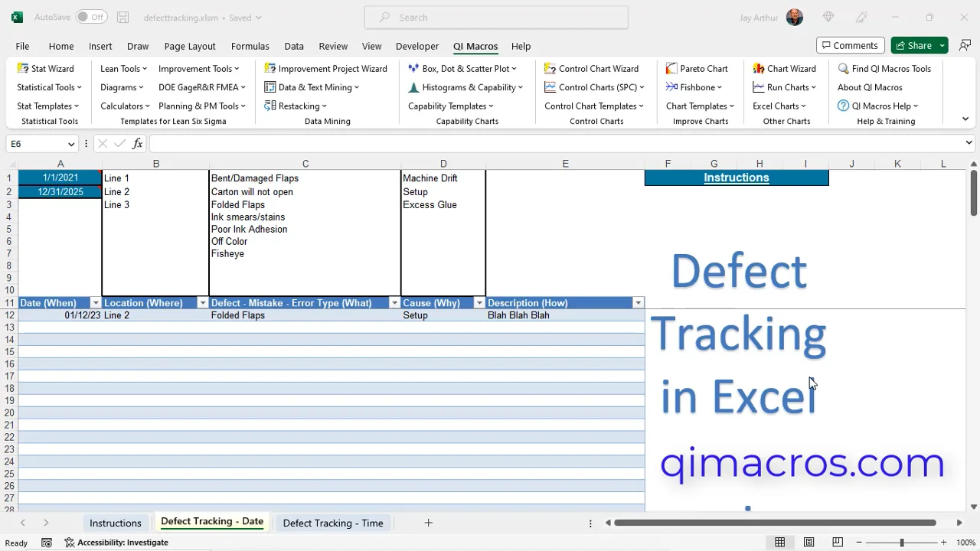Screen dimensions: 980x551
Task: Open Control Charts (SPC) menu
Action: click(x=594, y=87)
